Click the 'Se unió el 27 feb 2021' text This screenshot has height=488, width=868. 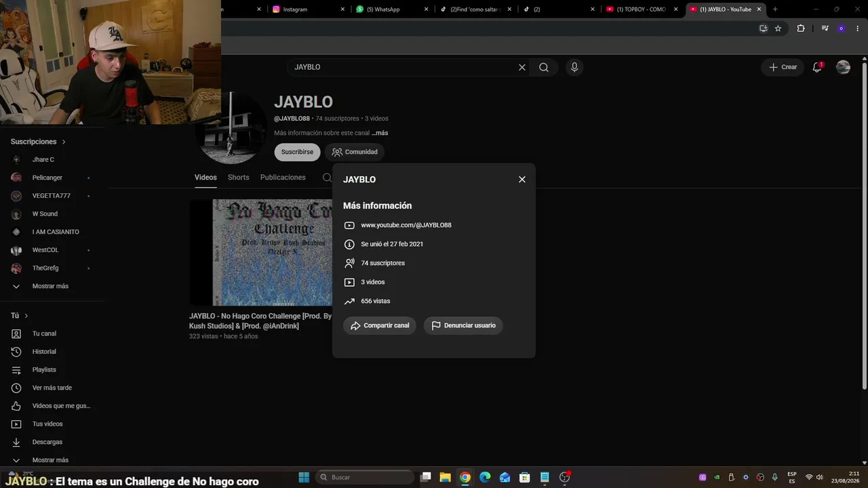pos(392,244)
